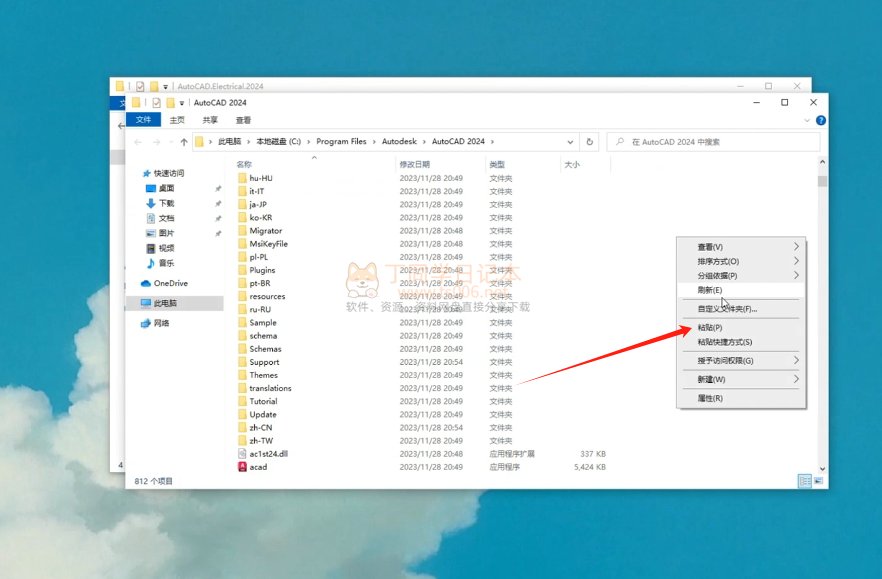Select the zh-CN folder

coord(260,428)
